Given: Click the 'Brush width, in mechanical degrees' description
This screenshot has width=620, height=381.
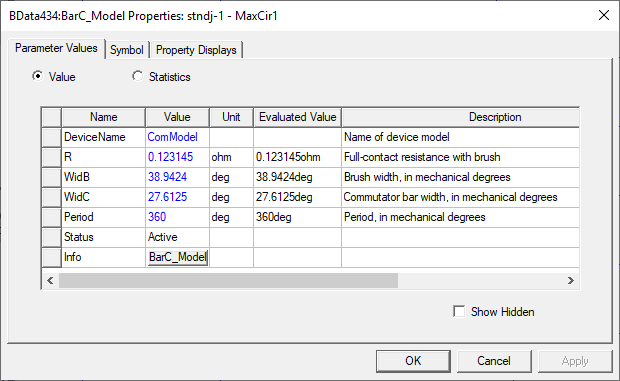Looking at the screenshot, I should click(x=461, y=177).
